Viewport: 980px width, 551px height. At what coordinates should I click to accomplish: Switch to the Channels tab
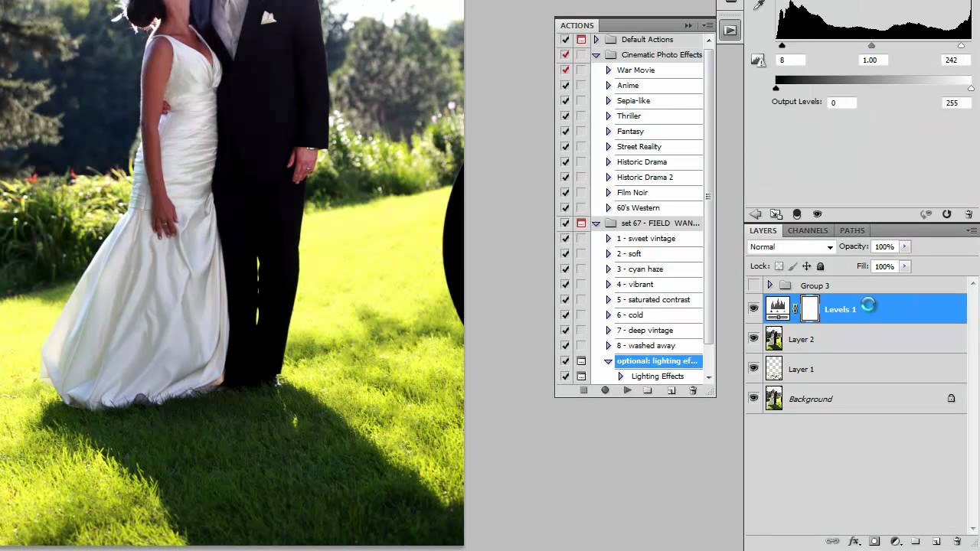pyautogui.click(x=808, y=230)
